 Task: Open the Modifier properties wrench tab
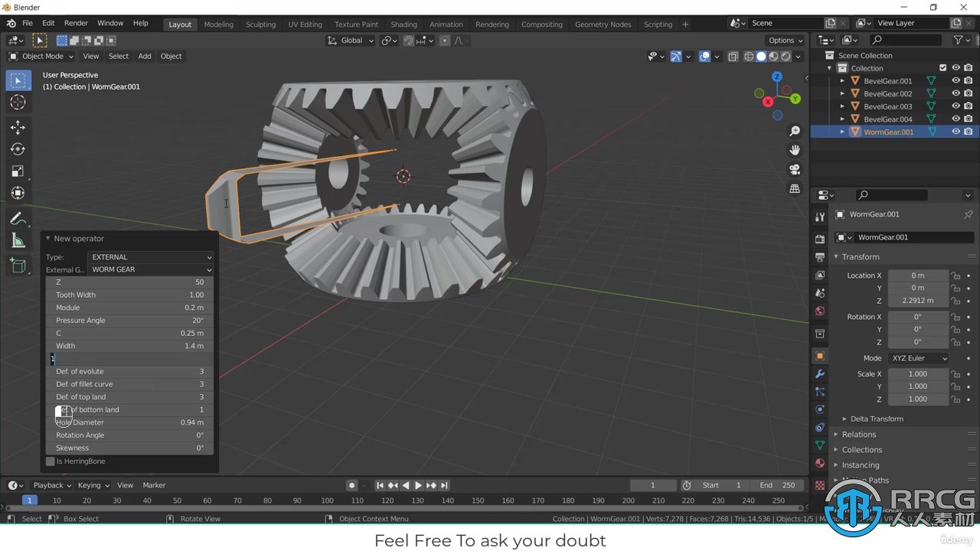820,373
